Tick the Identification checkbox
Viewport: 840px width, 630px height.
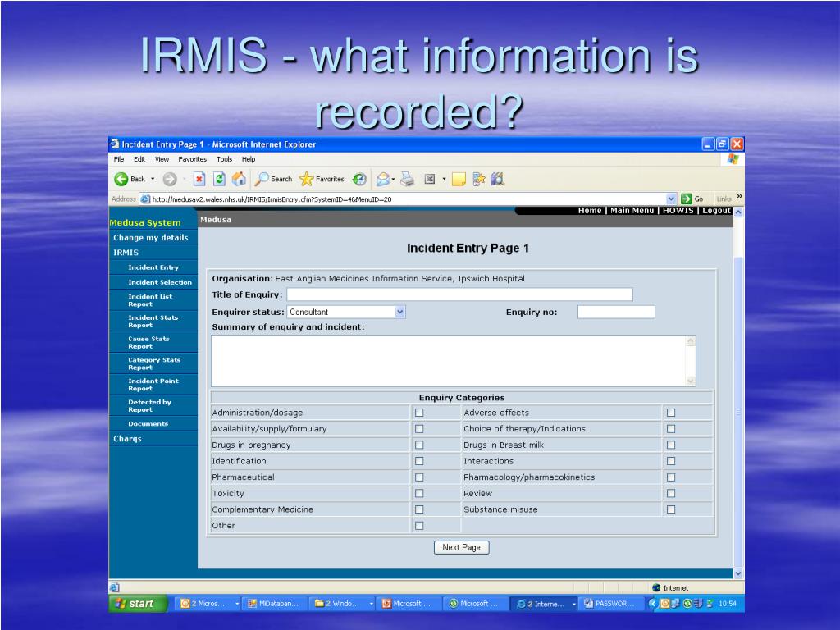(x=419, y=461)
